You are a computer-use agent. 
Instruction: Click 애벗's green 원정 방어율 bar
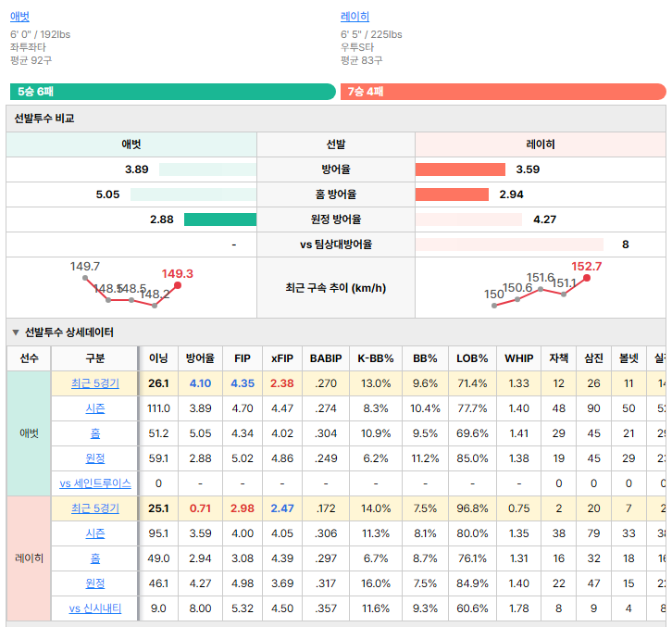pos(220,219)
